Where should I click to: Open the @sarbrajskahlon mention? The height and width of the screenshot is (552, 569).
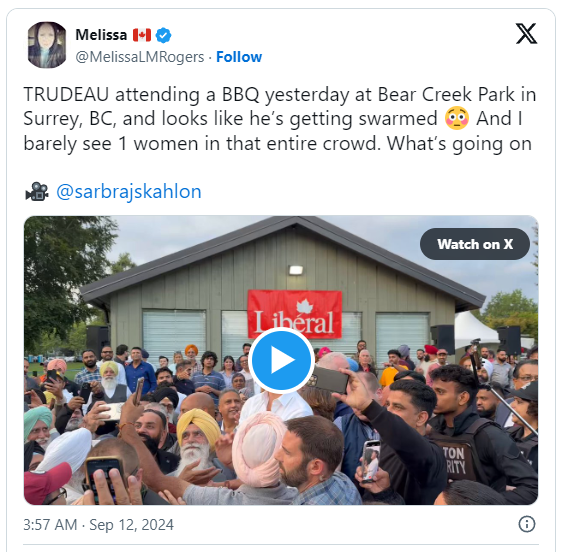(x=129, y=191)
